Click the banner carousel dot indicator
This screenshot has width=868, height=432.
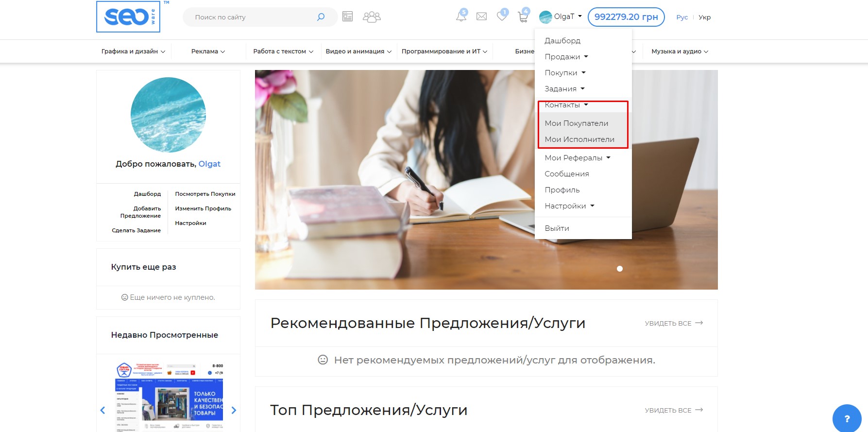[619, 269]
